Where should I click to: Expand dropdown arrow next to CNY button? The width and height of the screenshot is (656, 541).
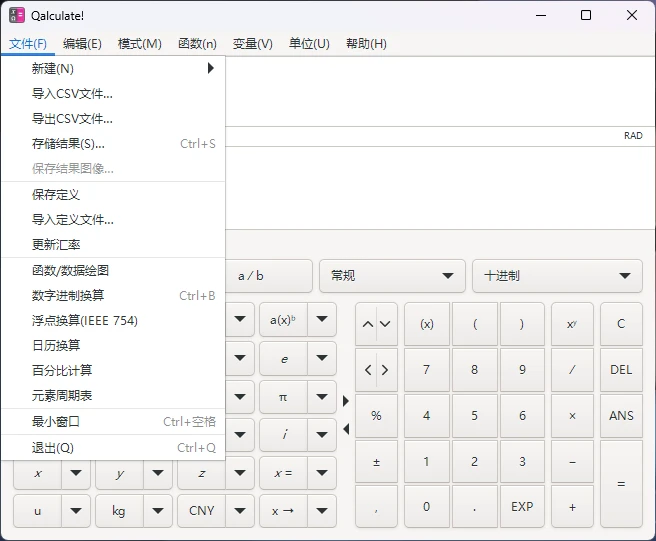click(240, 510)
